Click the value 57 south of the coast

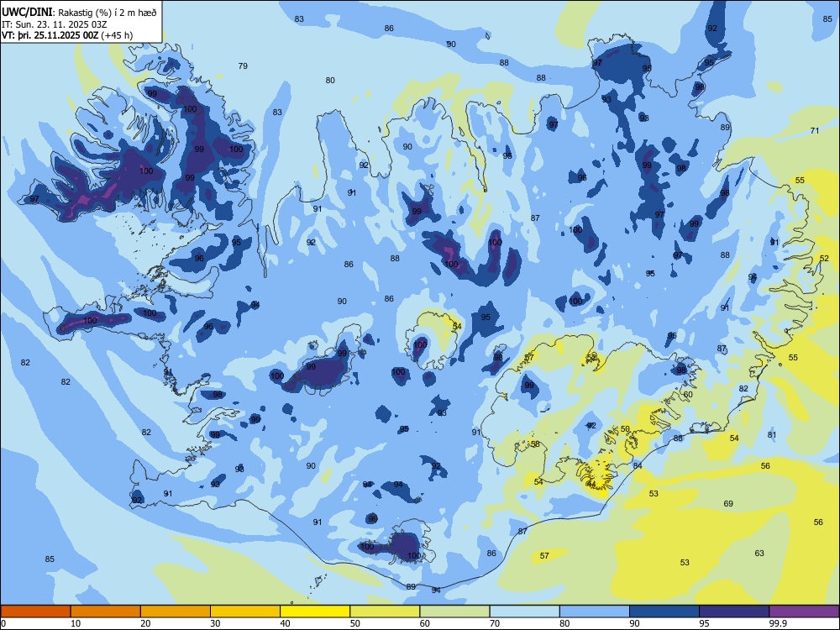544,555
